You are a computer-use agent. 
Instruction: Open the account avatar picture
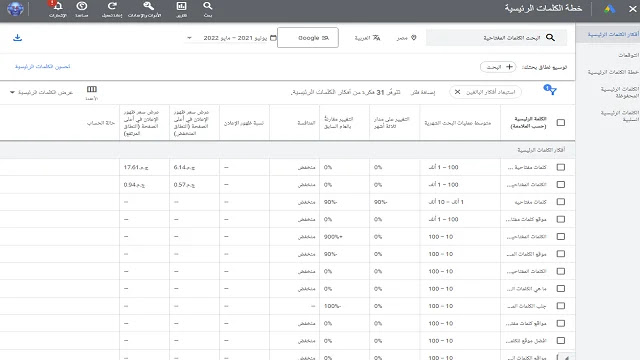15,9
